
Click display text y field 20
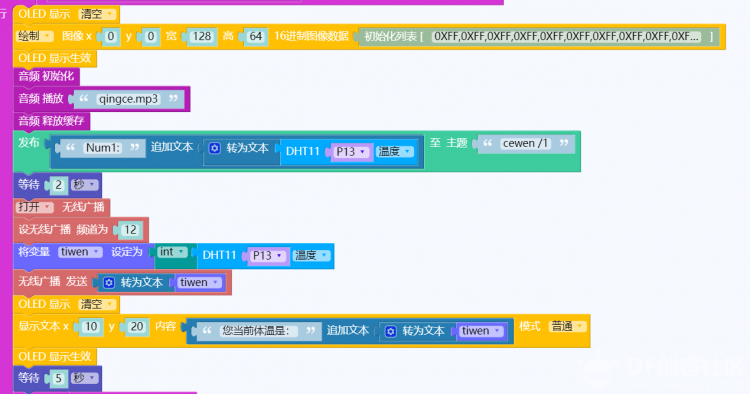[137, 327]
